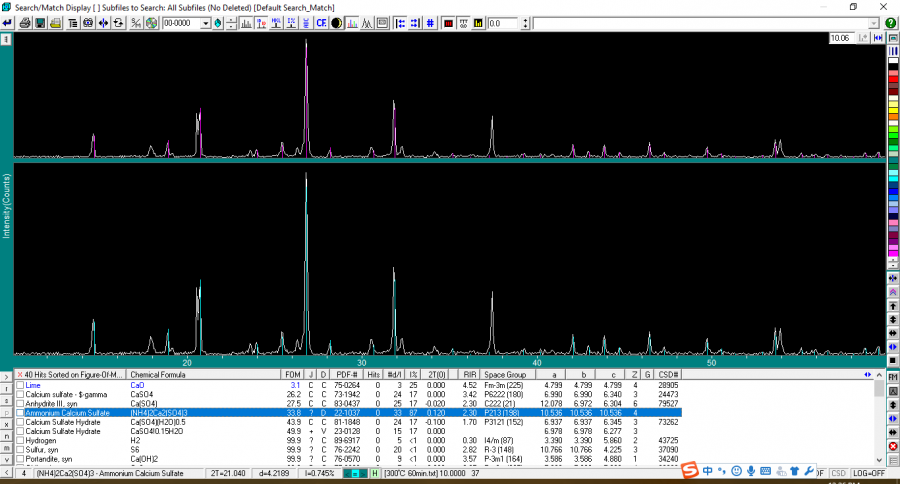This screenshot has width=900, height=484.
Task: Open the 00-0000 PDF number dropdown
Action: [x=206, y=23]
